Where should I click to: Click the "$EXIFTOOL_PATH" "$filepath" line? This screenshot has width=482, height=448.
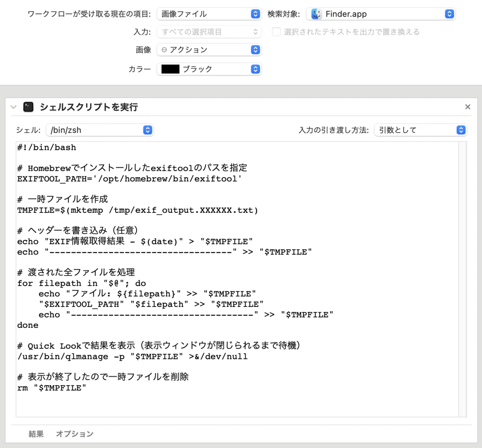[151, 304]
